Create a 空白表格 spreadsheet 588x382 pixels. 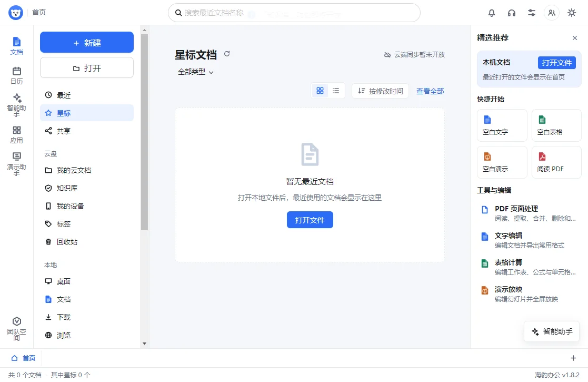[x=556, y=125]
